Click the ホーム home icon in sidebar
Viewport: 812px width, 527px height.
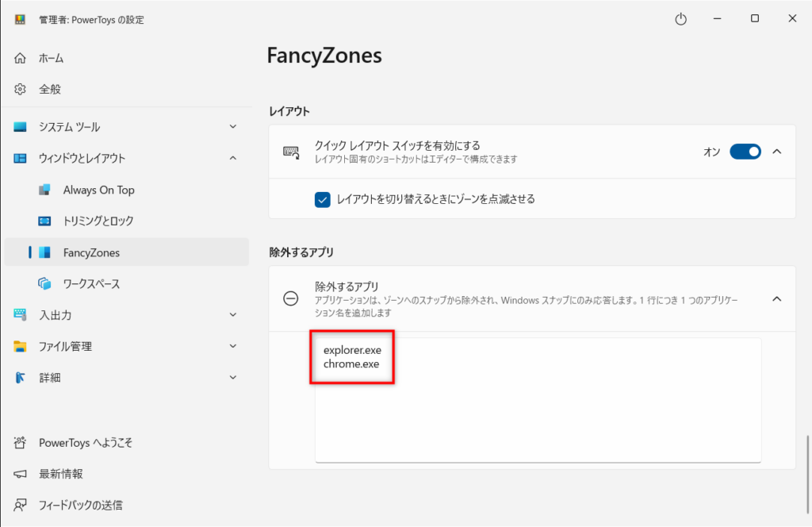[21, 58]
